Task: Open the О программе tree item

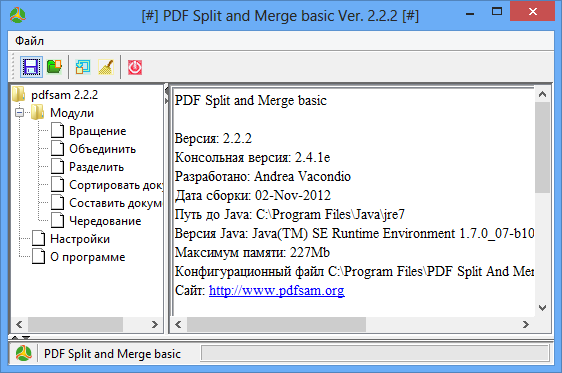Action: click(x=88, y=257)
